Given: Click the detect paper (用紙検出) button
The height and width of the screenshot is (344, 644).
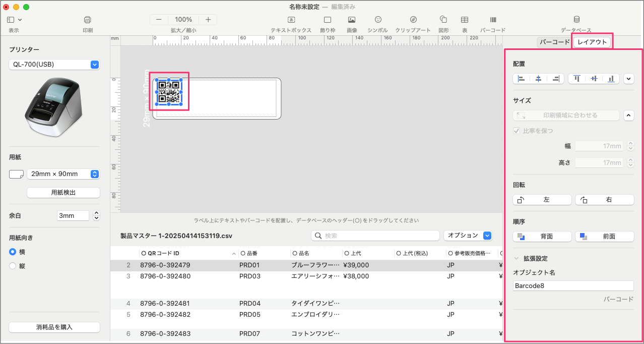Looking at the screenshot, I should pos(63,193).
